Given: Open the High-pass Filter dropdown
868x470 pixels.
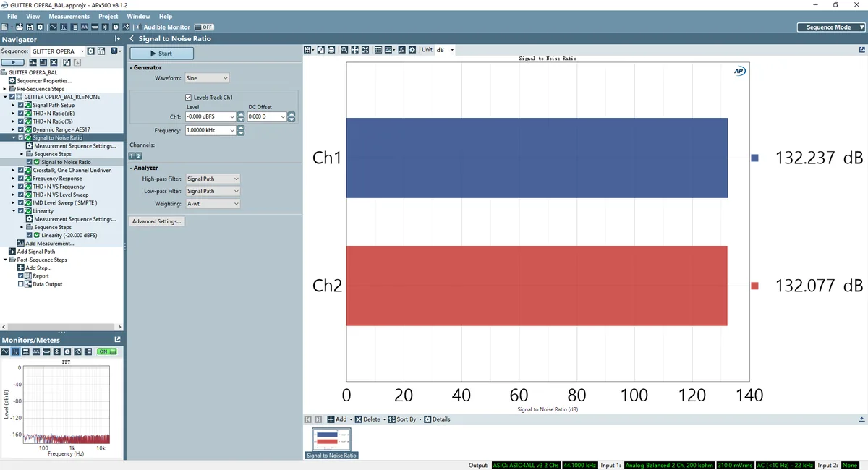Looking at the screenshot, I should point(212,179).
